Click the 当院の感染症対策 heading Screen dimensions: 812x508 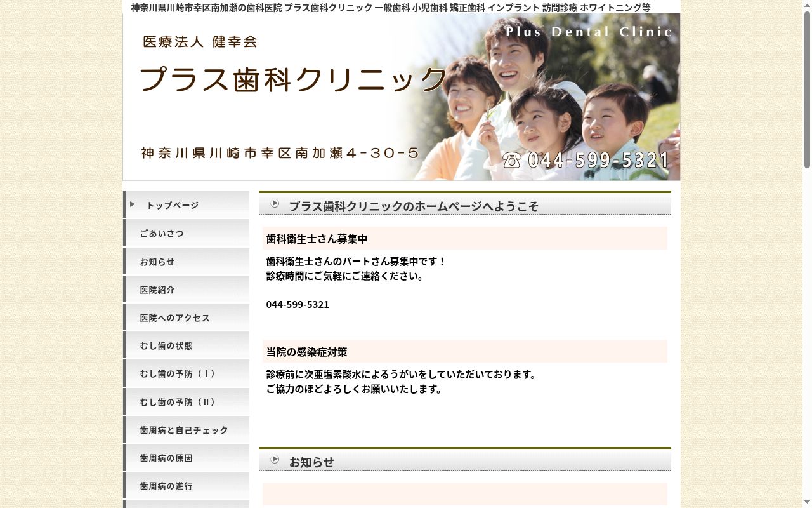coord(306,352)
